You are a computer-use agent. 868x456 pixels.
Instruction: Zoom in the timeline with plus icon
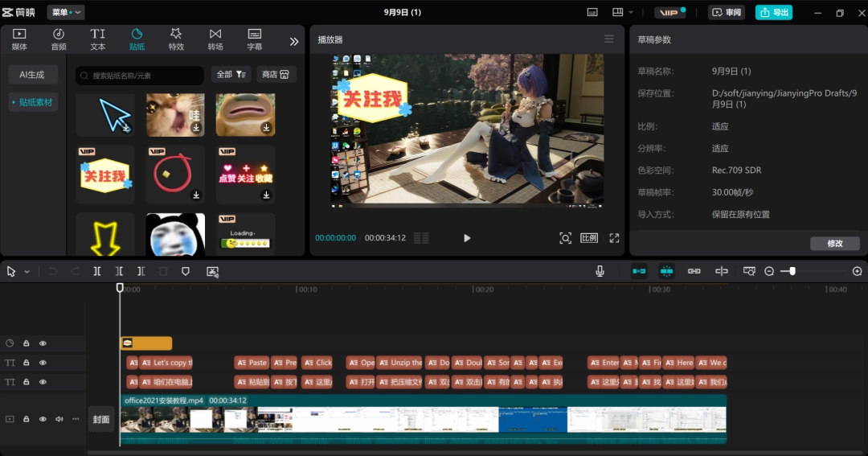857,272
